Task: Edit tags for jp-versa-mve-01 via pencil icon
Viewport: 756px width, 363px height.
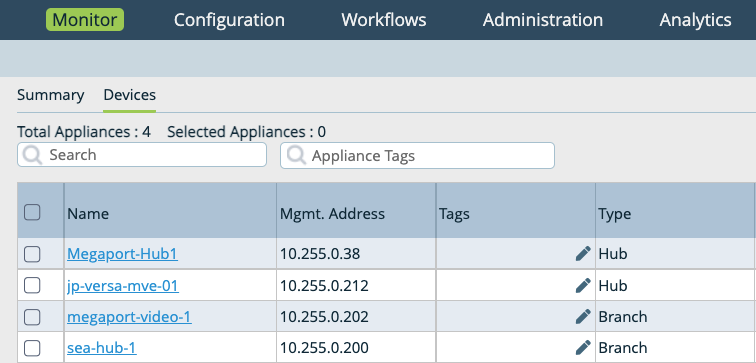Action: [x=583, y=286]
